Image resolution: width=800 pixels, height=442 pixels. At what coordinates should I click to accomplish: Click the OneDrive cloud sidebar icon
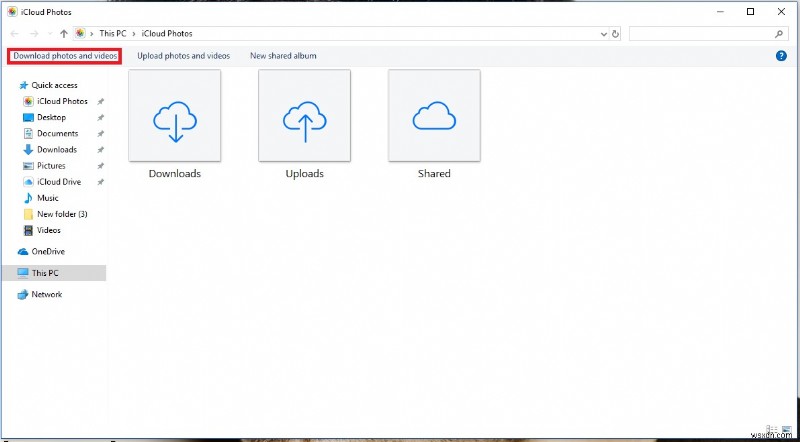coord(23,252)
